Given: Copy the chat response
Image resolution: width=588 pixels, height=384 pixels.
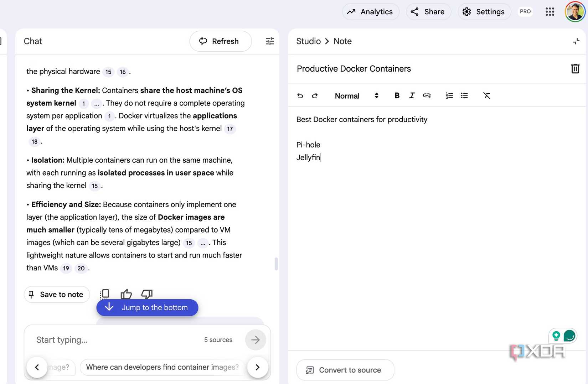Looking at the screenshot, I should click(x=105, y=294).
